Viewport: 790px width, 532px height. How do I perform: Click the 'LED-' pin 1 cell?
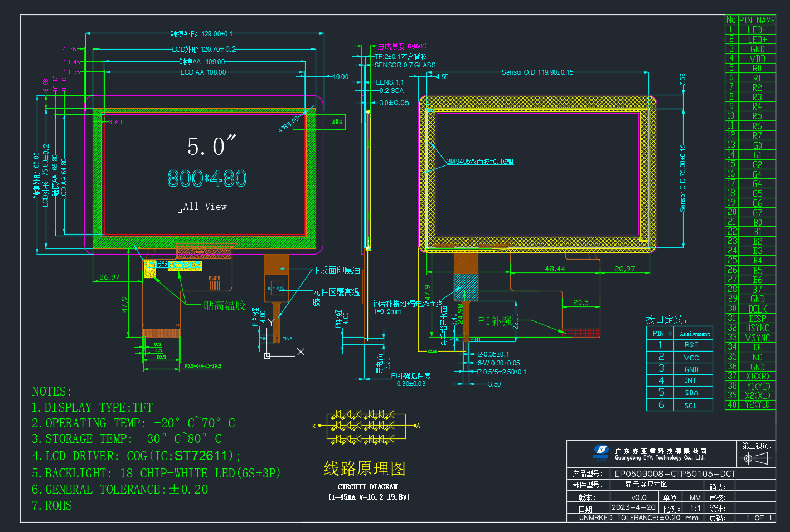[x=757, y=30]
